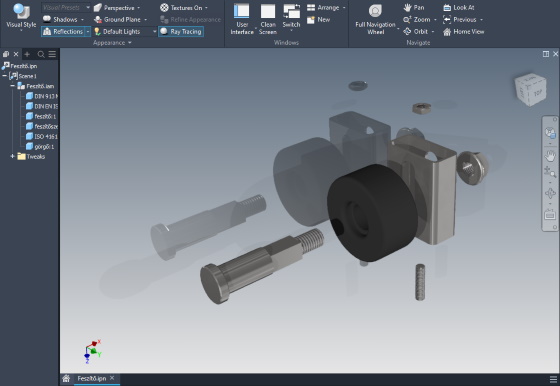Screen dimensions: 560x386
Task: Click the ViewCube TOP face
Action: 537,93
